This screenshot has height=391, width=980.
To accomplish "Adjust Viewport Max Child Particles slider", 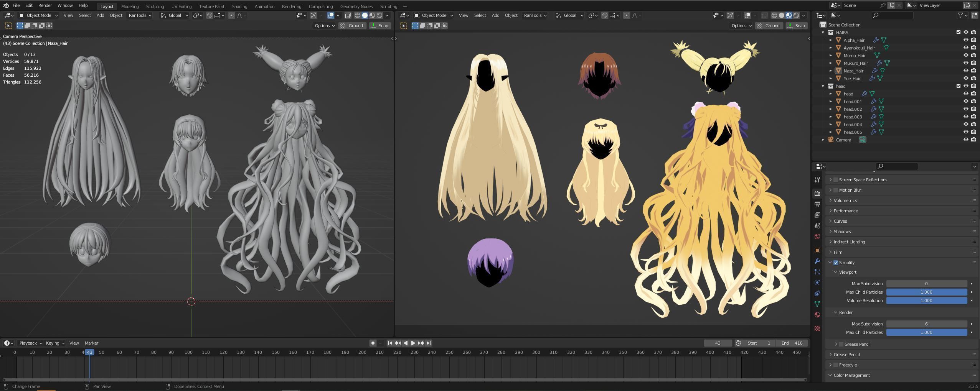I will [x=926, y=292].
